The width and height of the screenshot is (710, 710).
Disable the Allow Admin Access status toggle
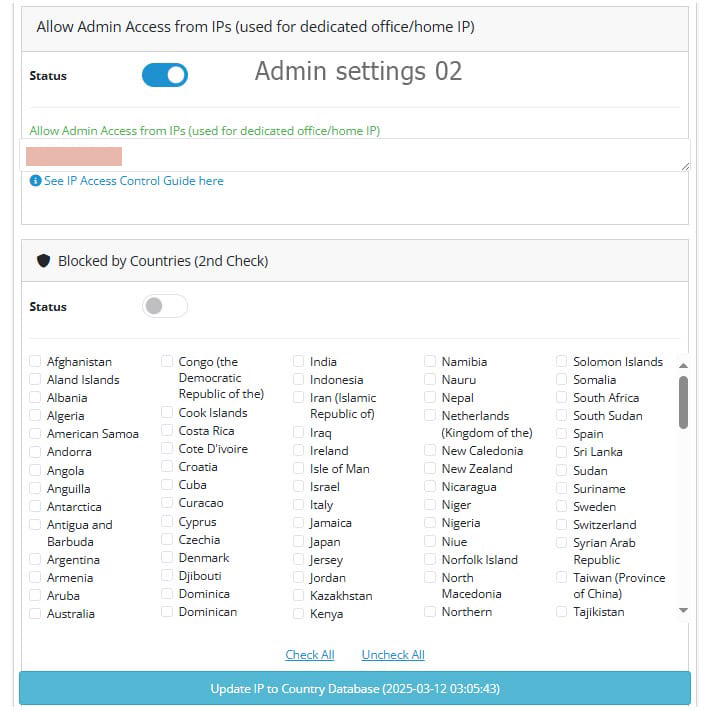165,75
